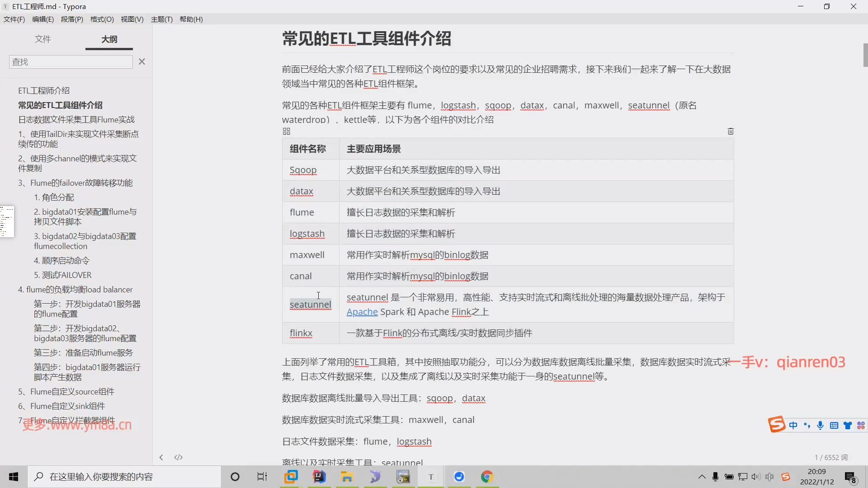Click the delete table trash icon
The height and width of the screenshot is (488, 868).
click(731, 131)
